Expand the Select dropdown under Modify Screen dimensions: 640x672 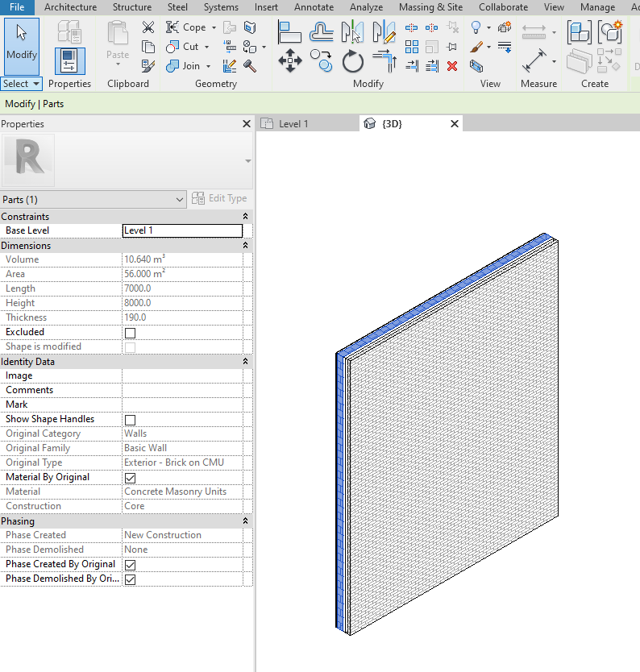tap(21, 84)
